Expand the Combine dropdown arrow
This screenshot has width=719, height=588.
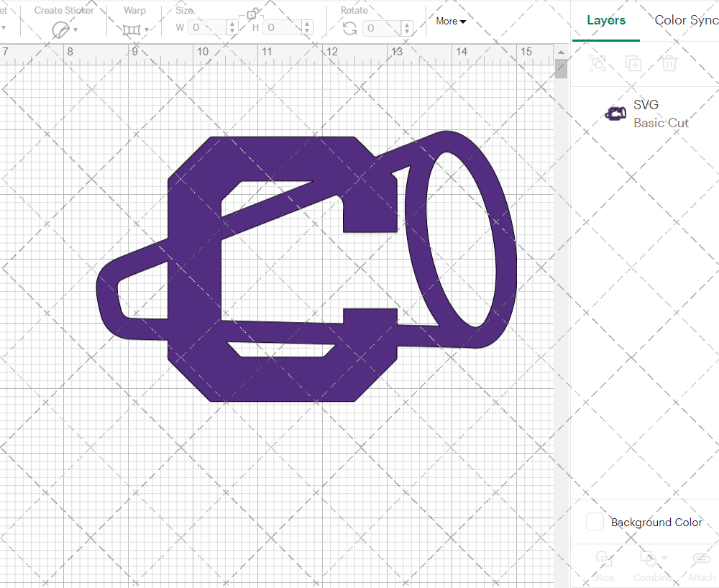click(664, 559)
